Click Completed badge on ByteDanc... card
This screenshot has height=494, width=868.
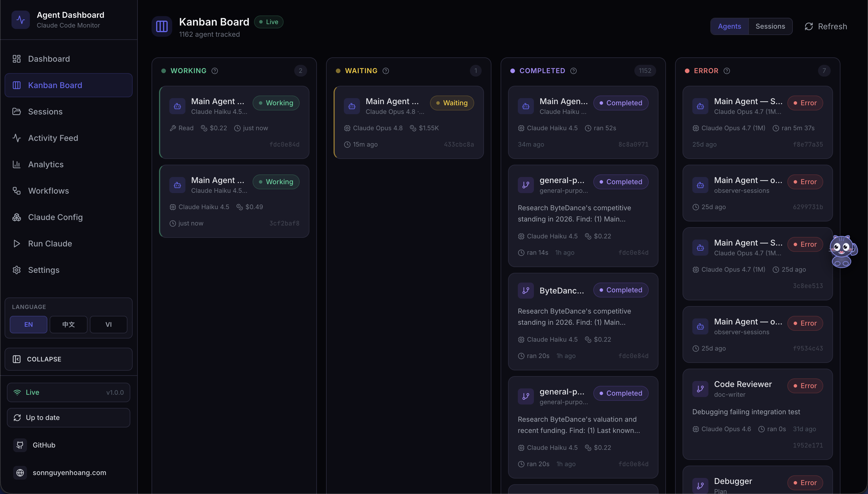click(621, 290)
